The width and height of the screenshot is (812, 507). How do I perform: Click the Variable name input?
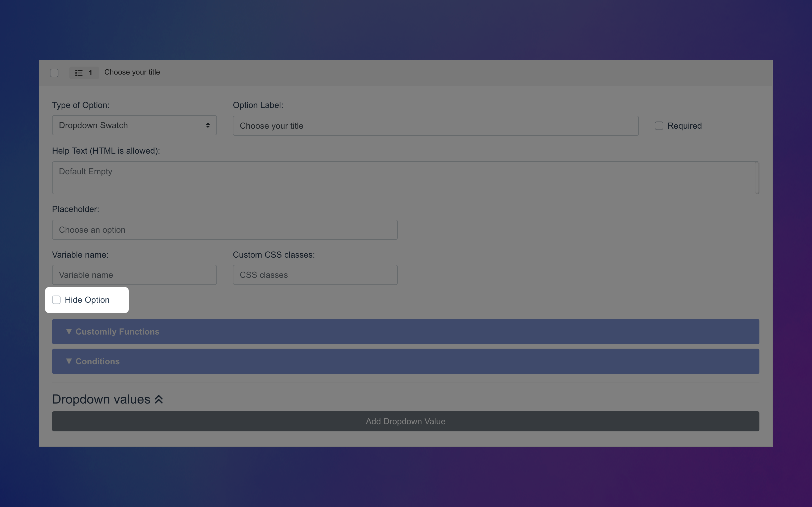134,275
